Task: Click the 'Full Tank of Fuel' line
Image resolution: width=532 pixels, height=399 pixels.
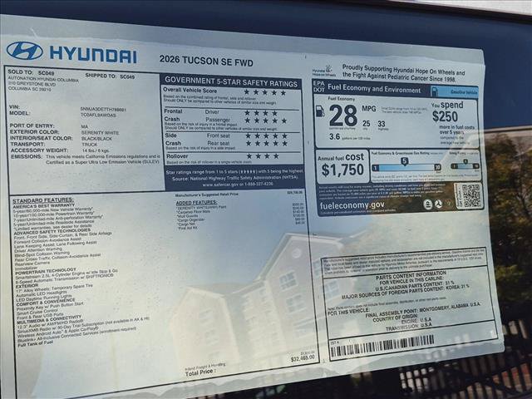Action: pos(35,343)
